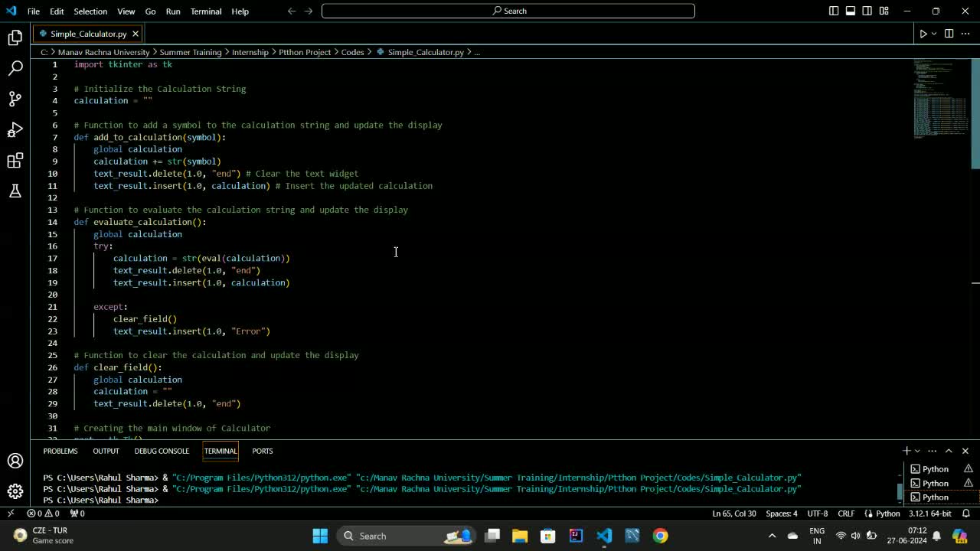Open the run button dropdown arrow
Screen dimensions: 980x551
click(x=934, y=34)
